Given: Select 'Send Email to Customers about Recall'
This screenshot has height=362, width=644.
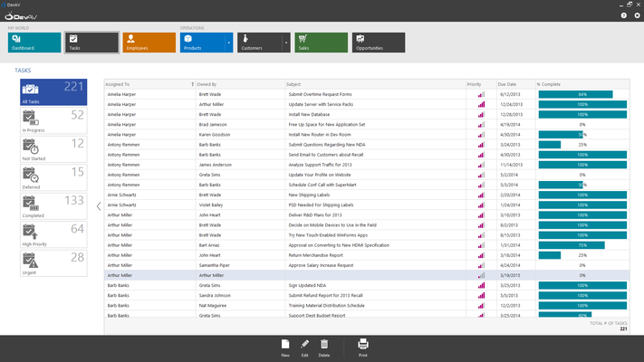Looking at the screenshot, I should (367, 155).
